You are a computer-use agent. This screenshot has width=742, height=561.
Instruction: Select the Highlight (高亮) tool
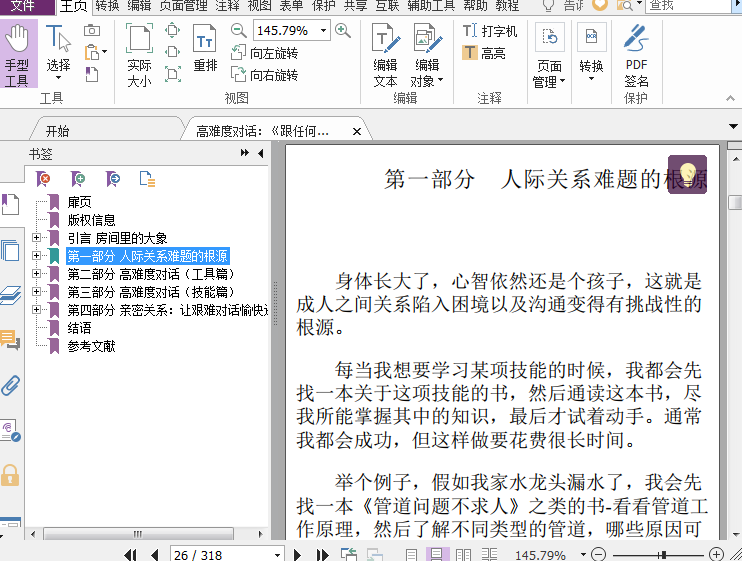tap(484, 53)
